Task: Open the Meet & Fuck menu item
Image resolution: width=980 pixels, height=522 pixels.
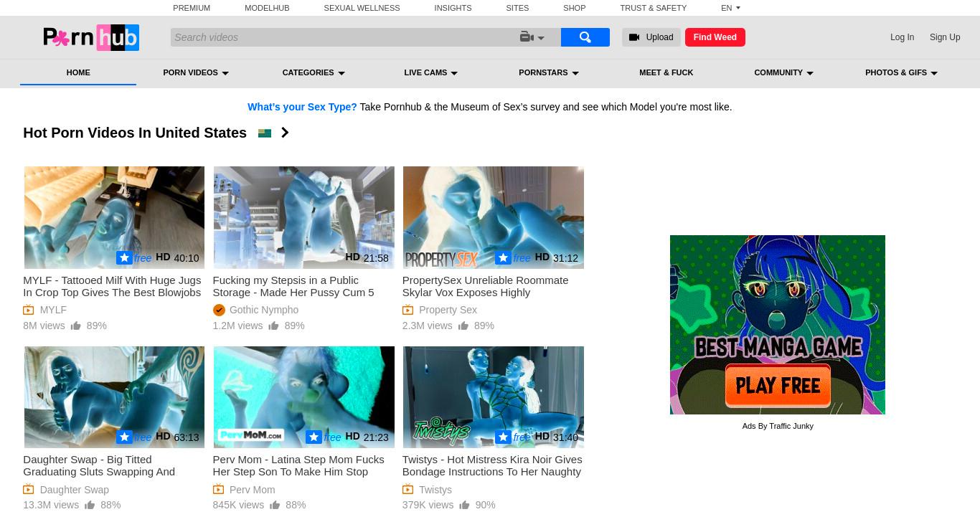Action: [x=666, y=72]
